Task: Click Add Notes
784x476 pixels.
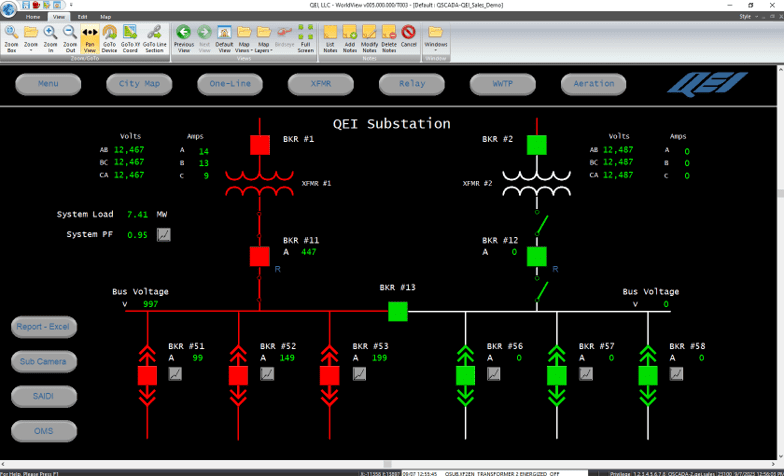Action: coord(350,38)
